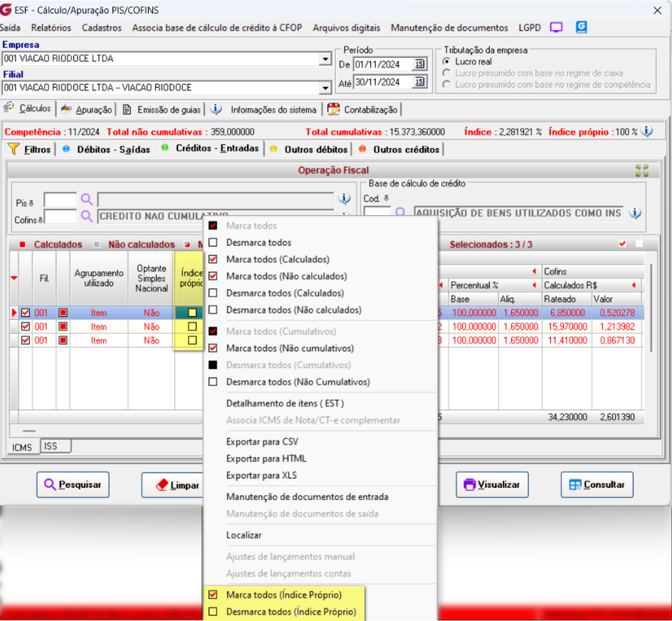Select Lucro presumido regime de competência option

pyautogui.click(x=446, y=85)
